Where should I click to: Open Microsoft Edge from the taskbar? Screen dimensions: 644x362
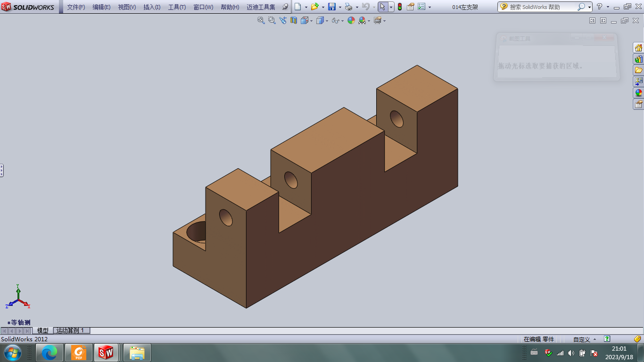50,353
